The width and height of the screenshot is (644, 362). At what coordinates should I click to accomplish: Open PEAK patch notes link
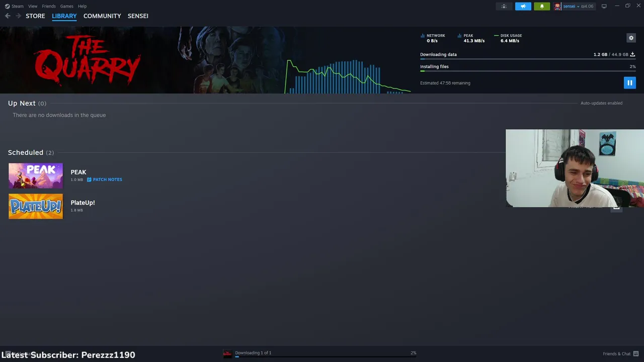coord(104,179)
